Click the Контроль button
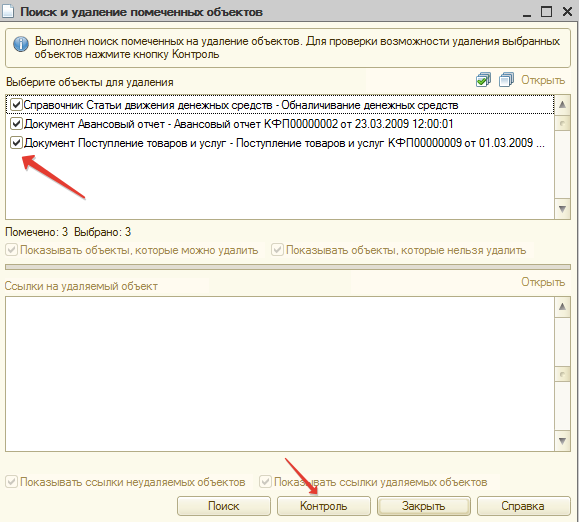Viewport: 579px width, 522px height. click(323, 506)
